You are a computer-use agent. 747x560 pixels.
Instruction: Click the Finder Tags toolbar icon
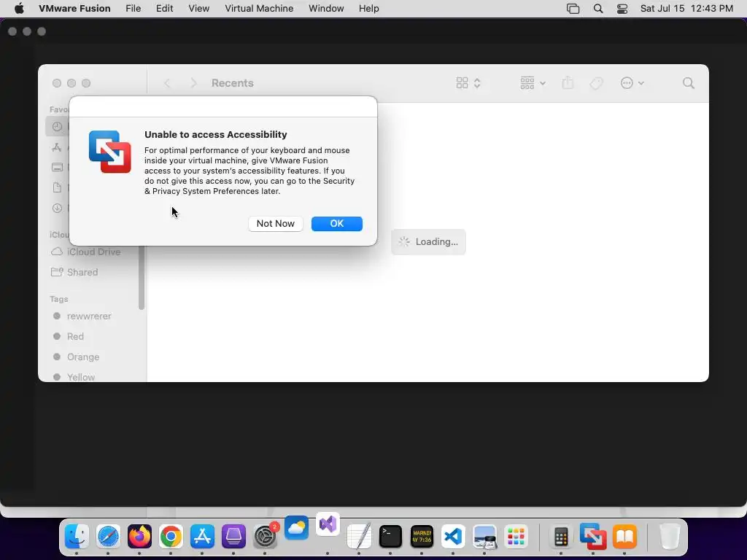tap(596, 83)
